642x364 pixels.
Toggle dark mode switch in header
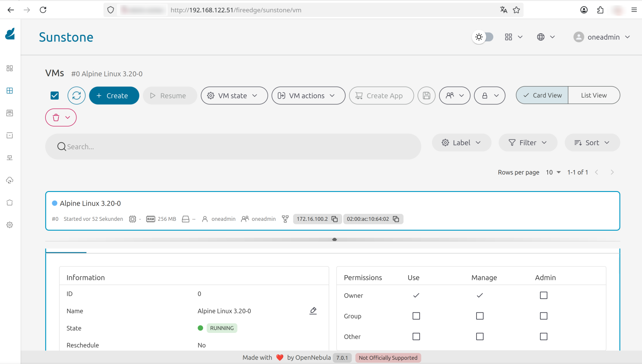pos(483,37)
